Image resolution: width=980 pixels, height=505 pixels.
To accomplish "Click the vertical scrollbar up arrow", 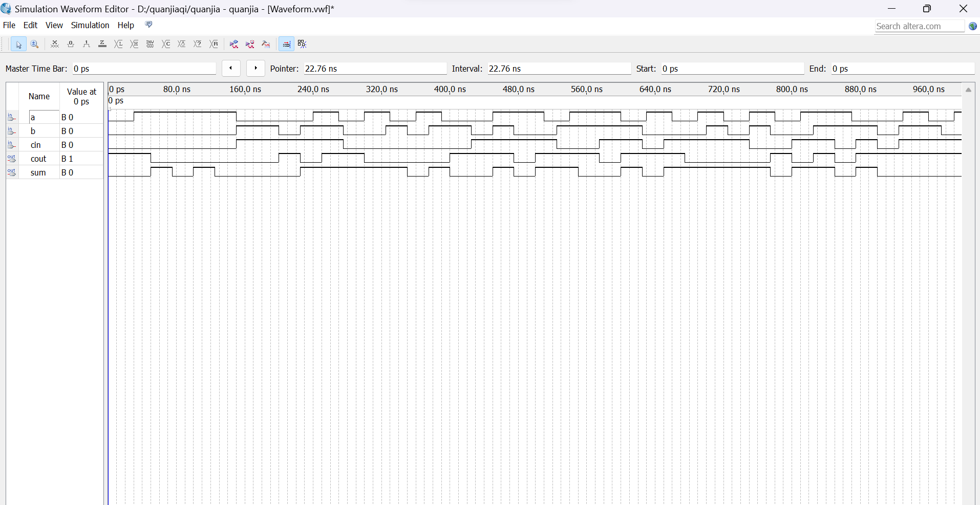I will 968,90.
